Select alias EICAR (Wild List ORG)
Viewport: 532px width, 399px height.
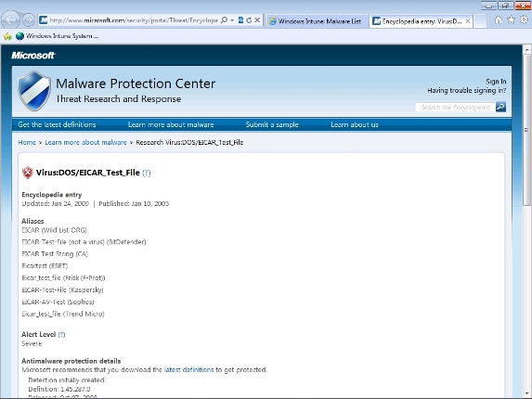coord(54,230)
